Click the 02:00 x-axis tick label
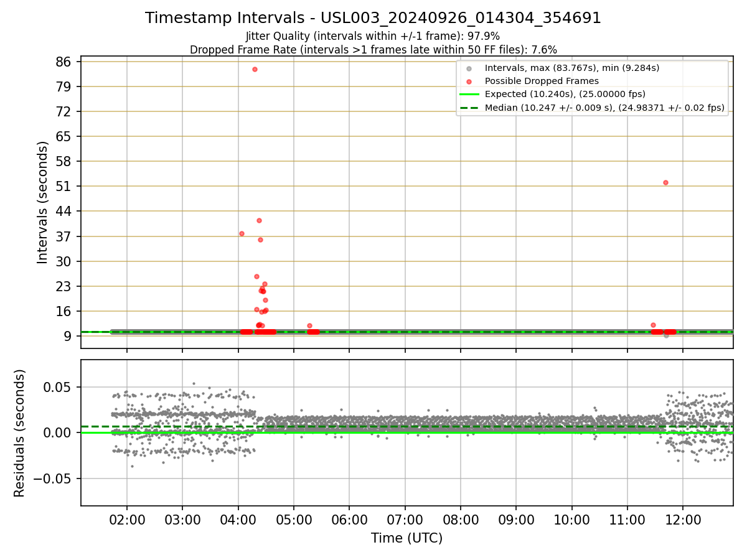Image resolution: width=747 pixels, height=560 pixels. click(x=127, y=520)
